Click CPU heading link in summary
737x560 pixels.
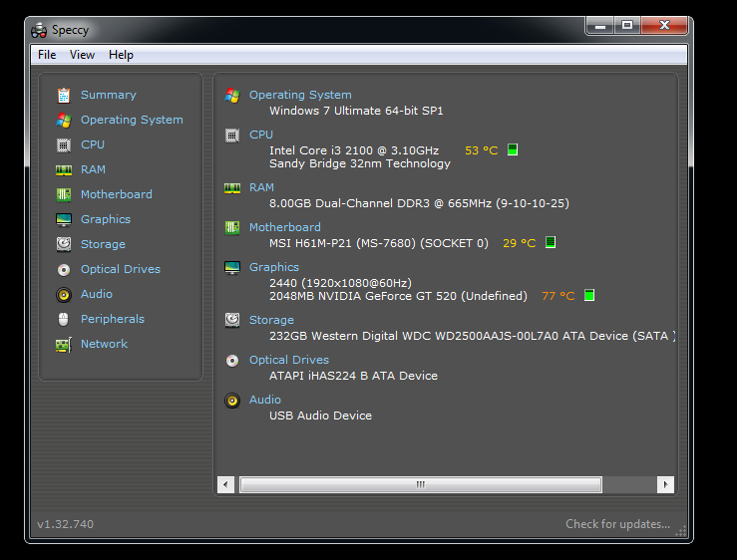[x=261, y=135]
